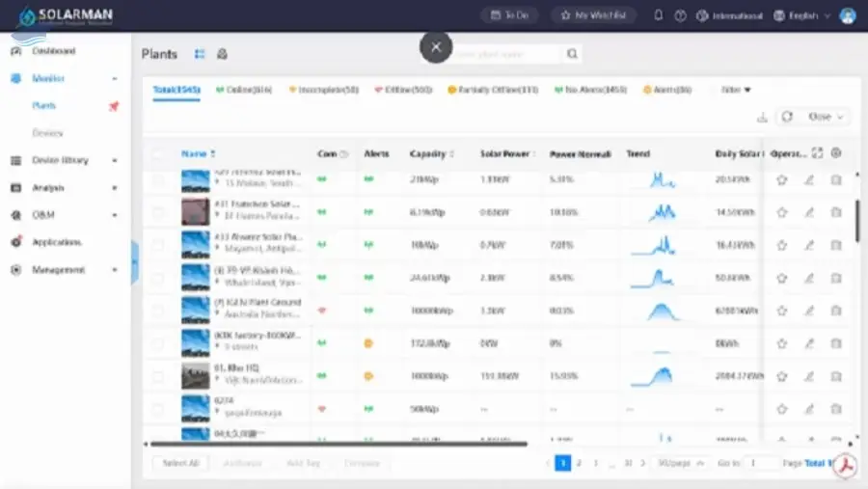
Task: Collapse sidebar with blue edge handle
Action: [x=134, y=262]
